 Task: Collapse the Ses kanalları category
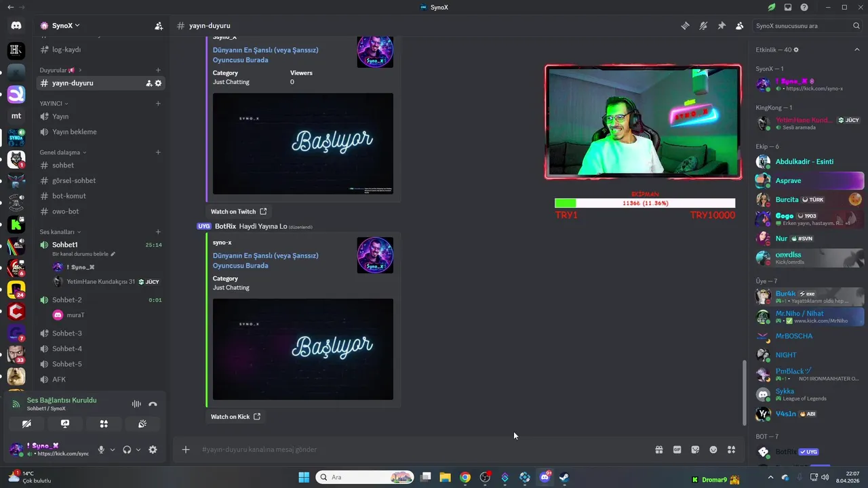click(x=60, y=232)
